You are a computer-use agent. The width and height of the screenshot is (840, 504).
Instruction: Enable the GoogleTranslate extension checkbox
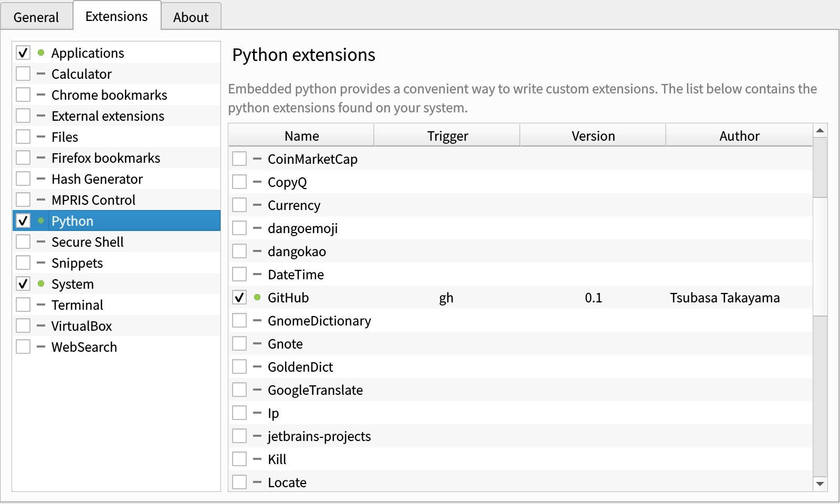pyautogui.click(x=239, y=390)
